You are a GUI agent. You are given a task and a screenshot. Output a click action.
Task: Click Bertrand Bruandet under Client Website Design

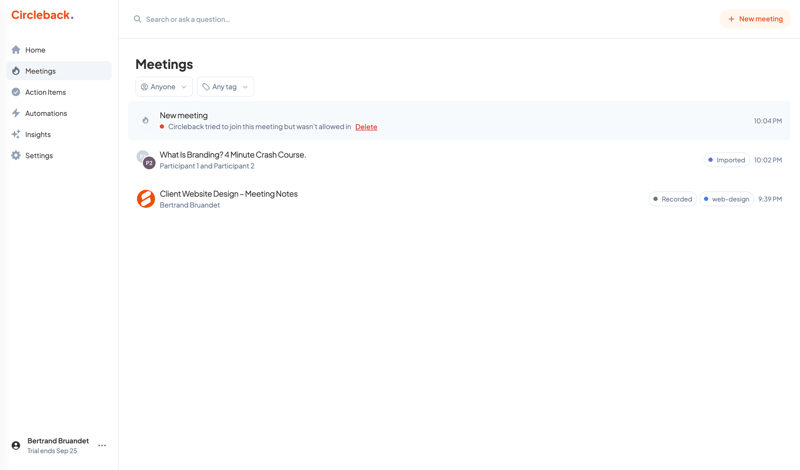tap(190, 205)
